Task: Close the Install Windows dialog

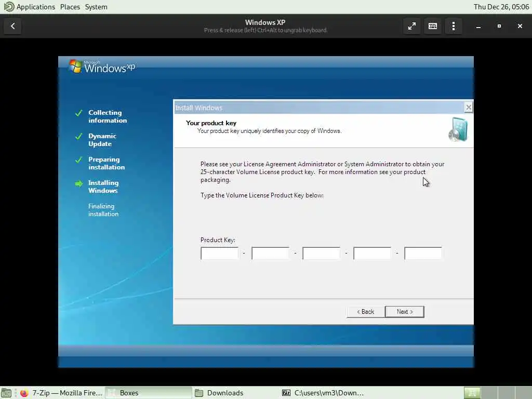Action: click(x=469, y=108)
